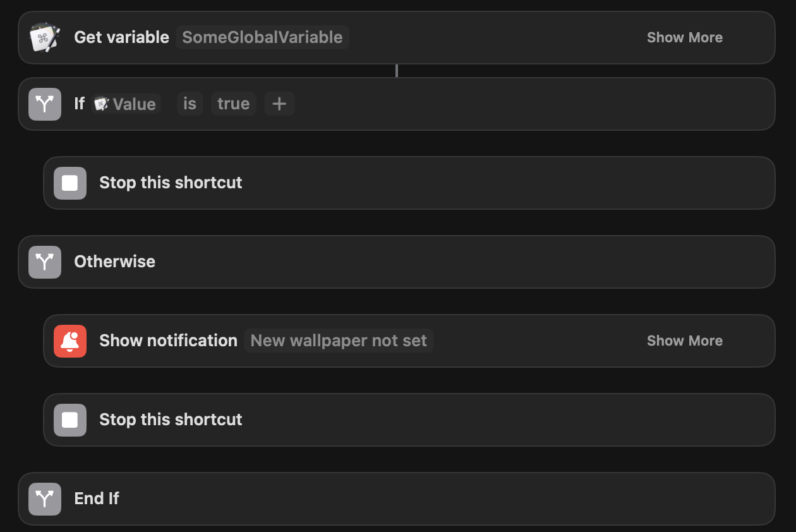Expand Show More on Show notification action
Viewport: 796px width, 532px height.
684,341
